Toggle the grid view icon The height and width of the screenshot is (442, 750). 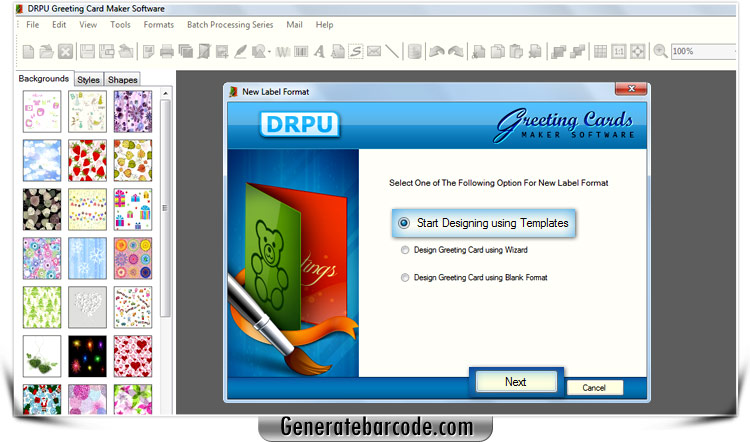[x=600, y=51]
